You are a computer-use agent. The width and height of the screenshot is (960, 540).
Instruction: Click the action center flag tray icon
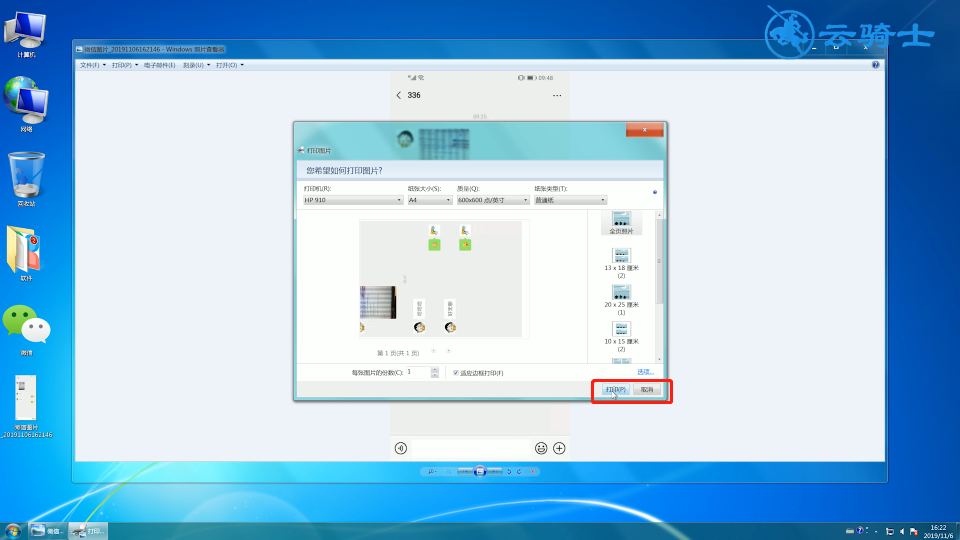[913, 531]
